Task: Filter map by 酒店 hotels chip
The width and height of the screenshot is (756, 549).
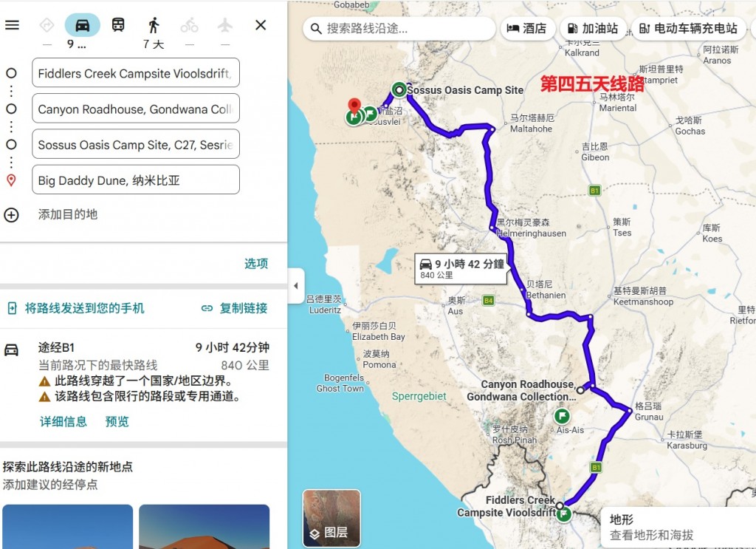Action: [x=526, y=29]
